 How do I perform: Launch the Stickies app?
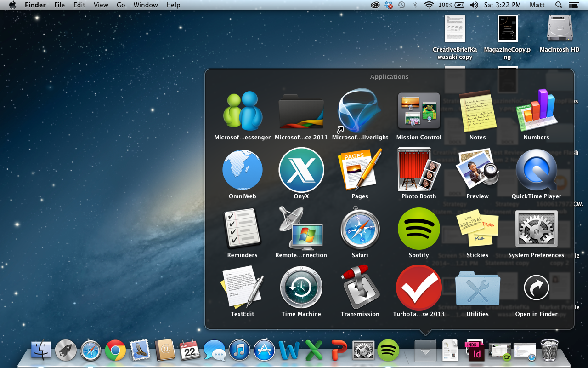pyautogui.click(x=478, y=229)
